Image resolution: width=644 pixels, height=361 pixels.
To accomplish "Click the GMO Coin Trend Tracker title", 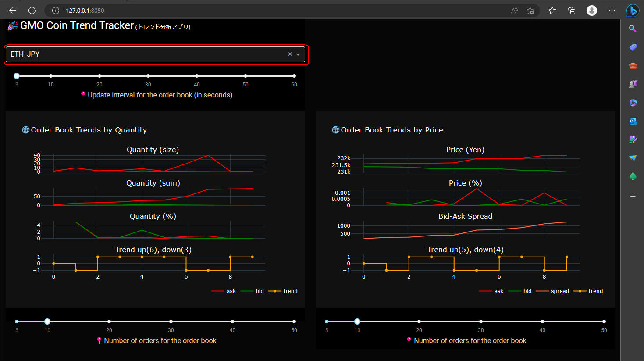I will click(77, 25).
